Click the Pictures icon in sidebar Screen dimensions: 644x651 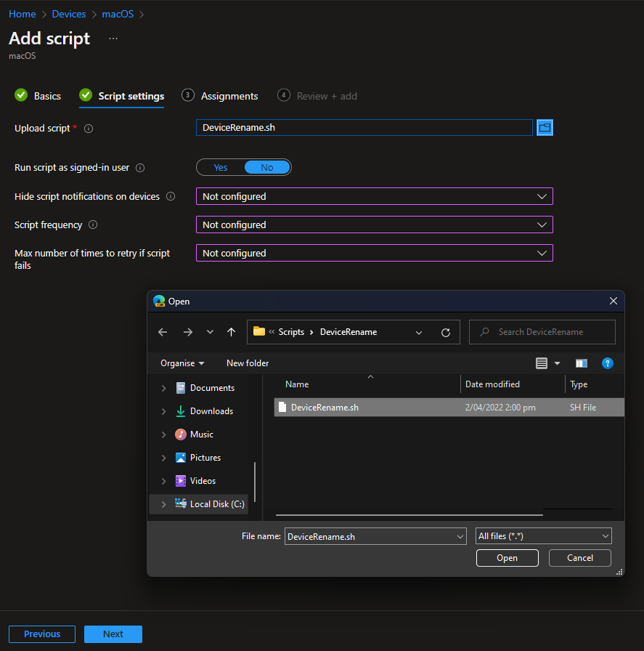point(181,458)
